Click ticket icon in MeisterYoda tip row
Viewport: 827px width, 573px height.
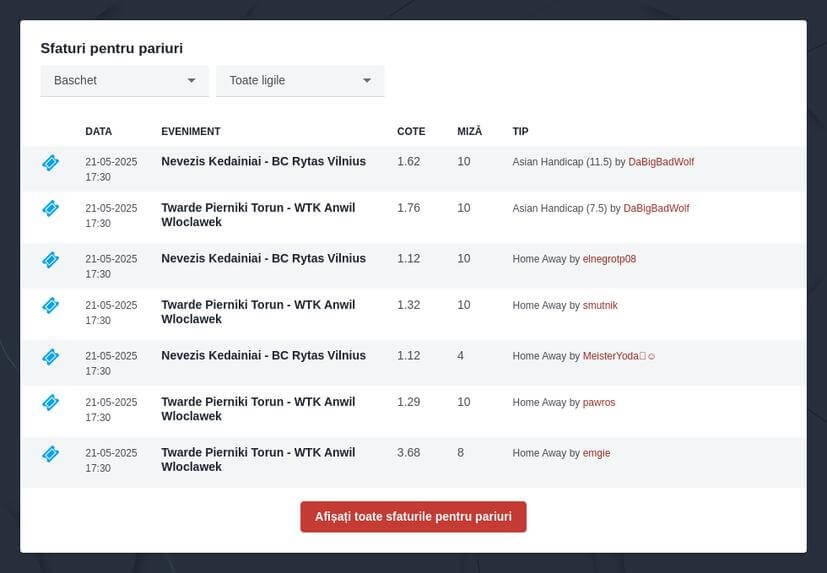51,357
